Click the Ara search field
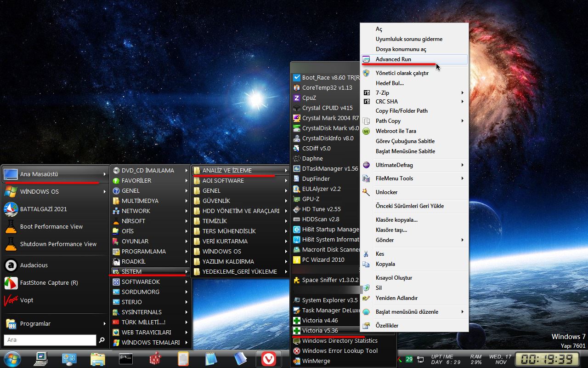The image size is (588, 368). pyautogui.click(x=50, y=340)
